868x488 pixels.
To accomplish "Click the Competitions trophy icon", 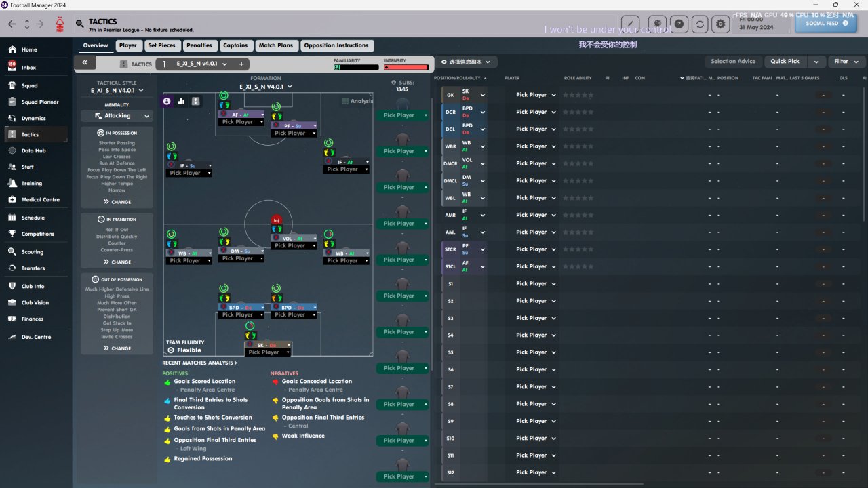I will click(12, 234).
